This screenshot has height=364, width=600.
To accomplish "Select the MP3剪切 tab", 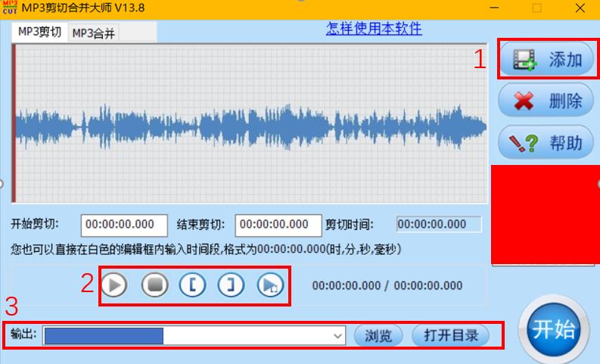I will [x=39, y=32].
